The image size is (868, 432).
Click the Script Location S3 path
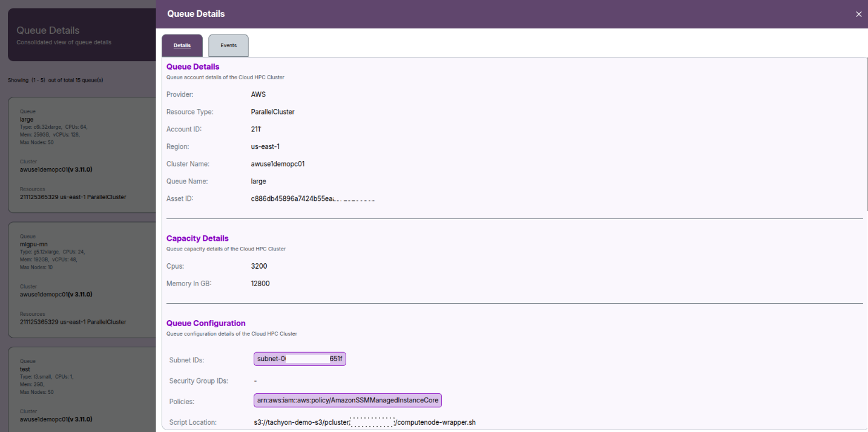[365, 422]
